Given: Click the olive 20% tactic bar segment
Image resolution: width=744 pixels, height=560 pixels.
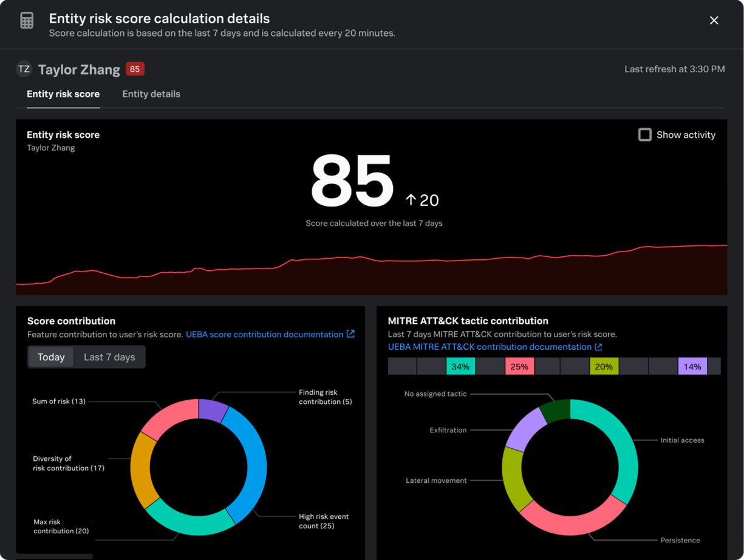Looking at the screenshot, I should [x=604, y=366].
